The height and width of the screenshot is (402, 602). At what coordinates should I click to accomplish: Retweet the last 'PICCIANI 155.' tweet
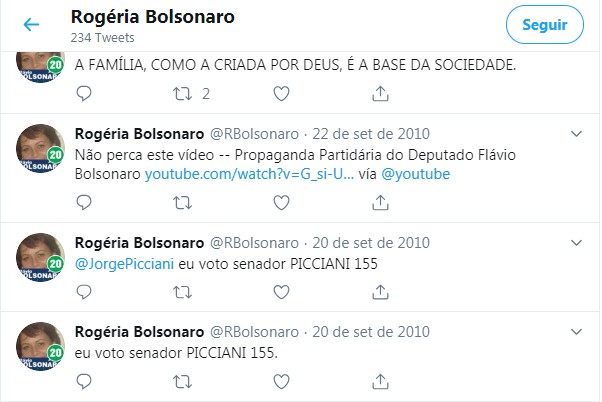point(182,382)
